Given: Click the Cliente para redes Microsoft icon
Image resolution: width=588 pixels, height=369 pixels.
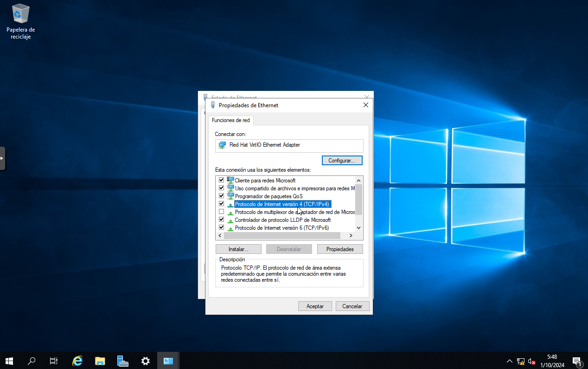Looking at the screenshot, I should point(230,180).
